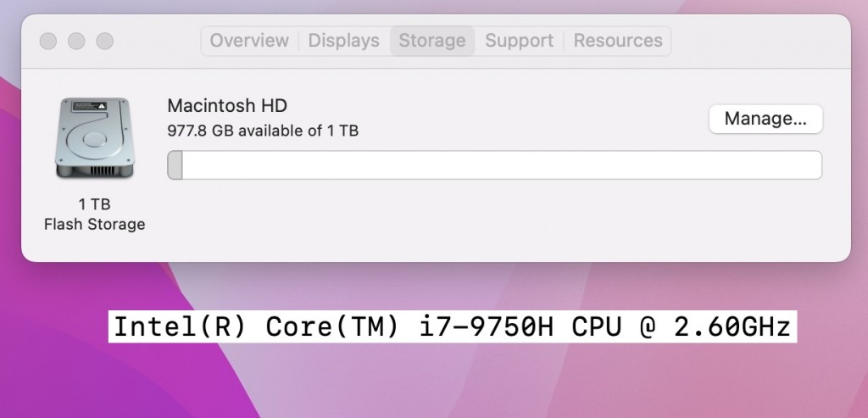
Task: Switch to the Overview tab
Action: (249, 41)
